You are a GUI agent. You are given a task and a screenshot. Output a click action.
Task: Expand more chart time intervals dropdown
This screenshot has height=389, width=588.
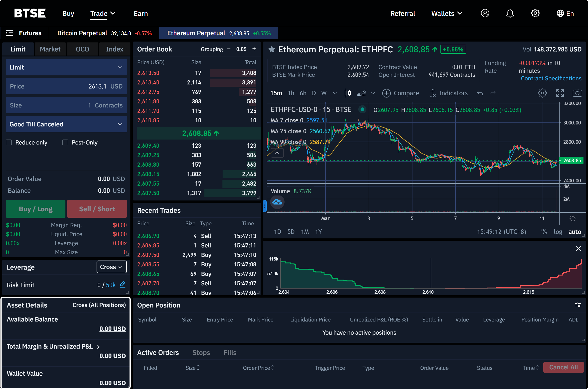[335, 93]
